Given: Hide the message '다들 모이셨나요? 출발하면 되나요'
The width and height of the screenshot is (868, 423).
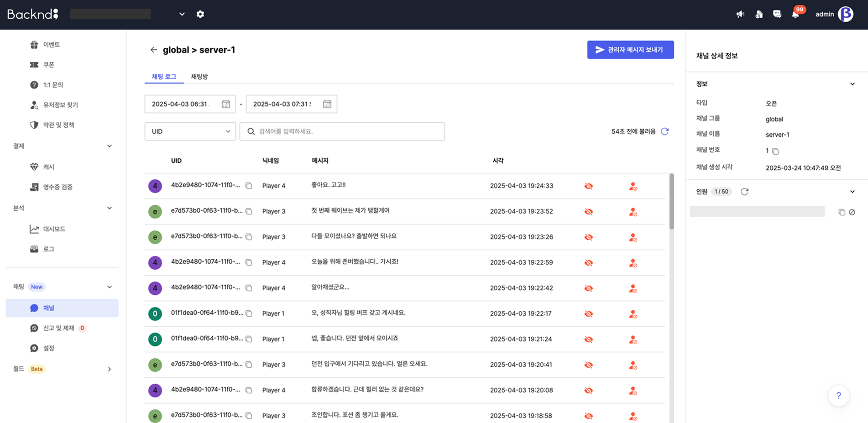Looking at the screenshot, I should [x=589, y=237].
